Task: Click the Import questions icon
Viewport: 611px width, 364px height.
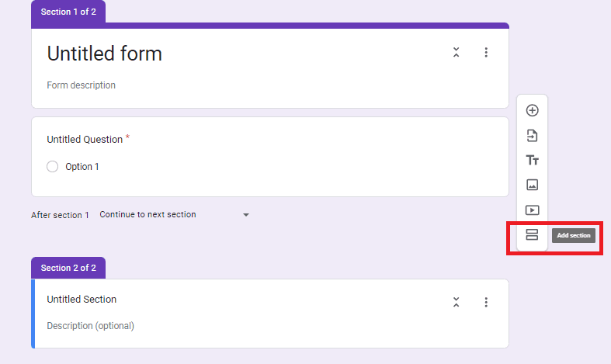Action: click(x=532, y=136)
